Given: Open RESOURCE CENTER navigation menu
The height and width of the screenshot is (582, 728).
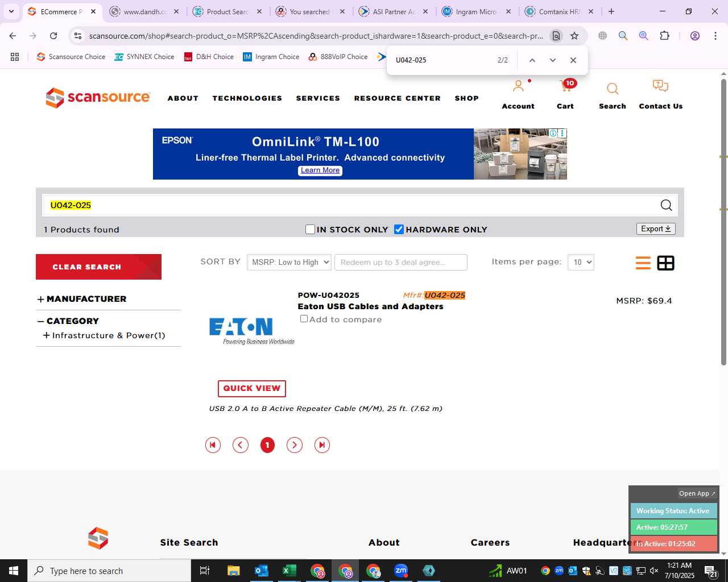Looking at the screenshot, I should (x=398, y=98).
